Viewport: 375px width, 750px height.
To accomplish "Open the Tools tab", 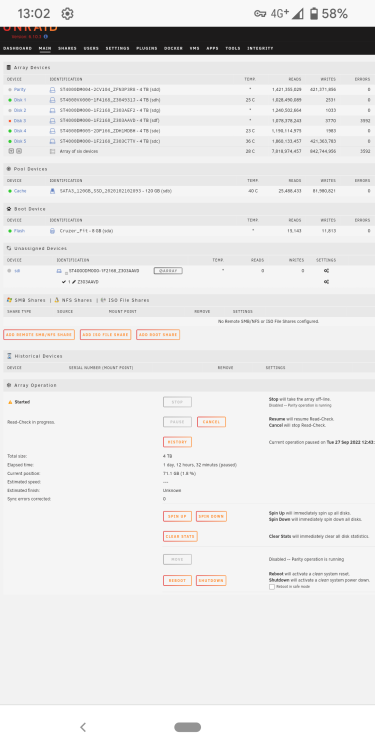I will 233,48.
